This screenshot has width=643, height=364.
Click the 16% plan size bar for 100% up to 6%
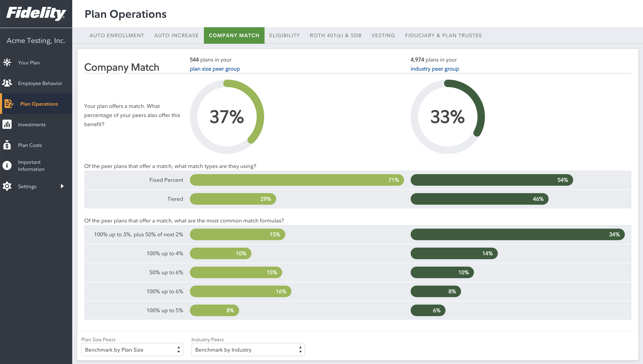click(240, 291)
